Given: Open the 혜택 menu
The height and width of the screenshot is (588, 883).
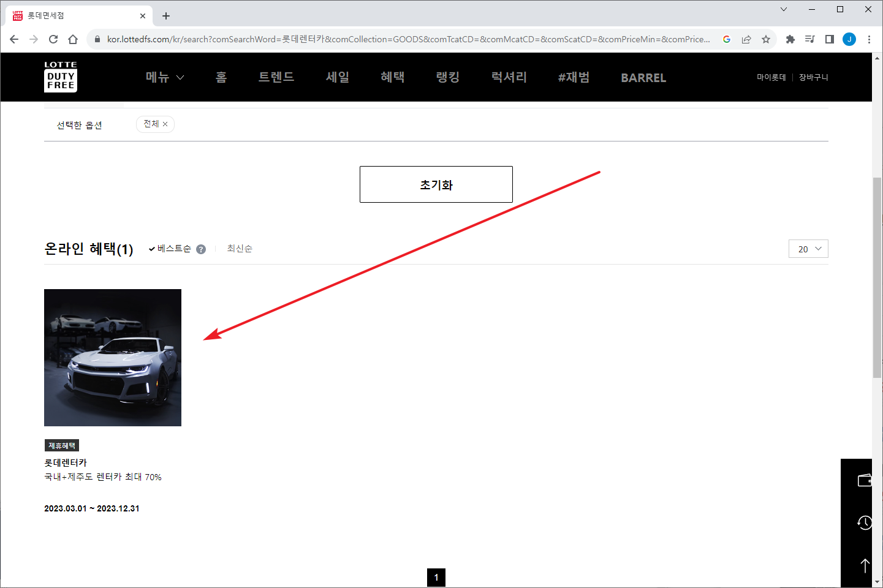Looking at the screenshot, I should [393, 77].
